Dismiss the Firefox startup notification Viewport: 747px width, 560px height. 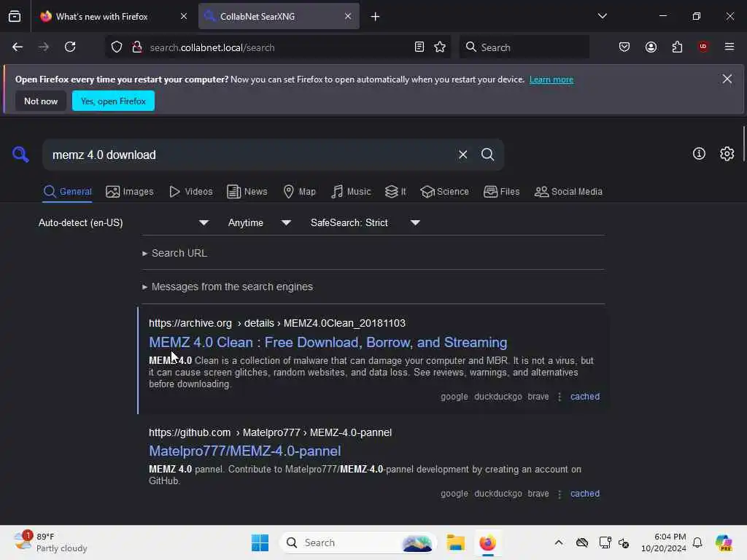[727, 79]
